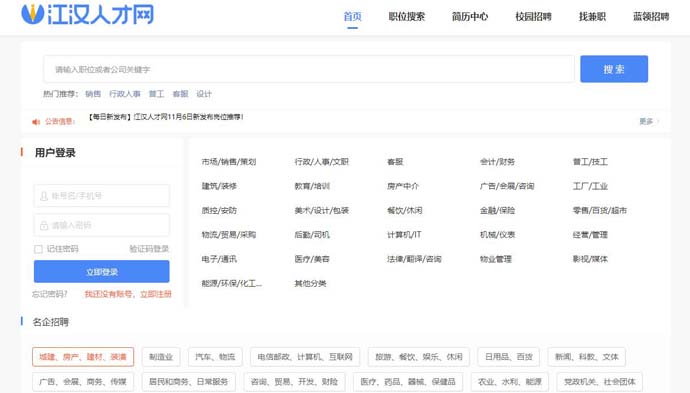Open the 工厂/工业 job category
Image resolution: width=690 pixels, height=393 pixels.
[590, 186]
